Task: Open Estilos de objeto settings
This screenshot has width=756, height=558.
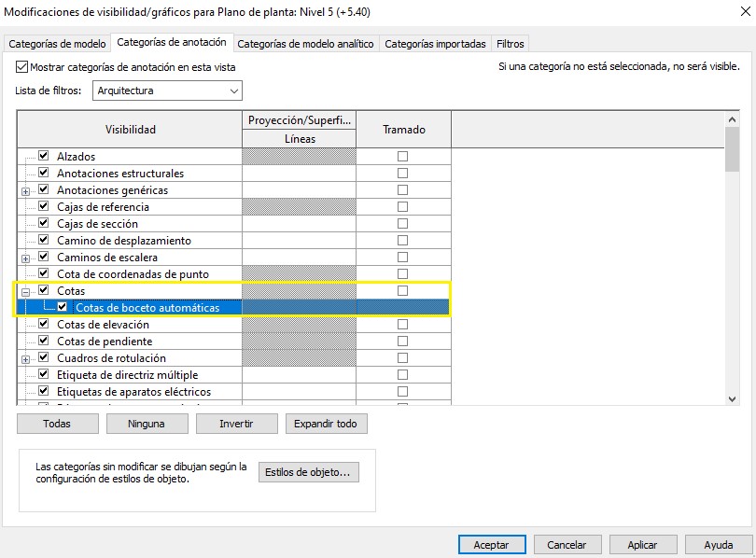Action: coord(308,472)
